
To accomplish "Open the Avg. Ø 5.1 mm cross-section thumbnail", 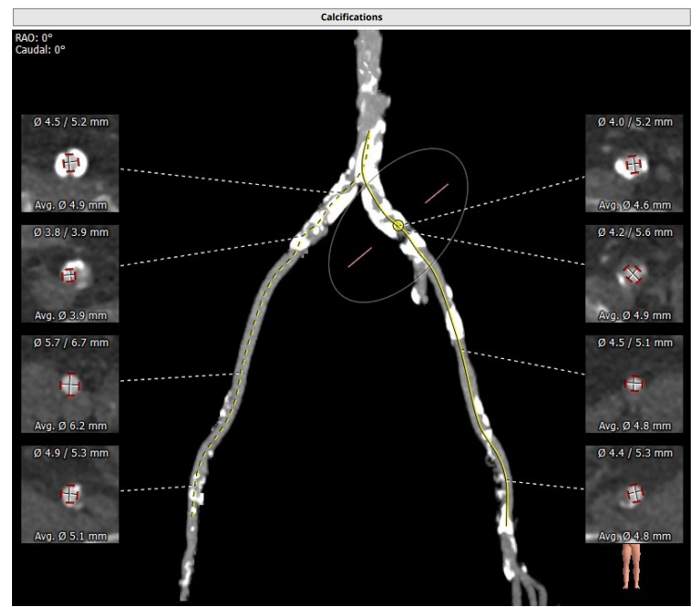I will 70,495.
